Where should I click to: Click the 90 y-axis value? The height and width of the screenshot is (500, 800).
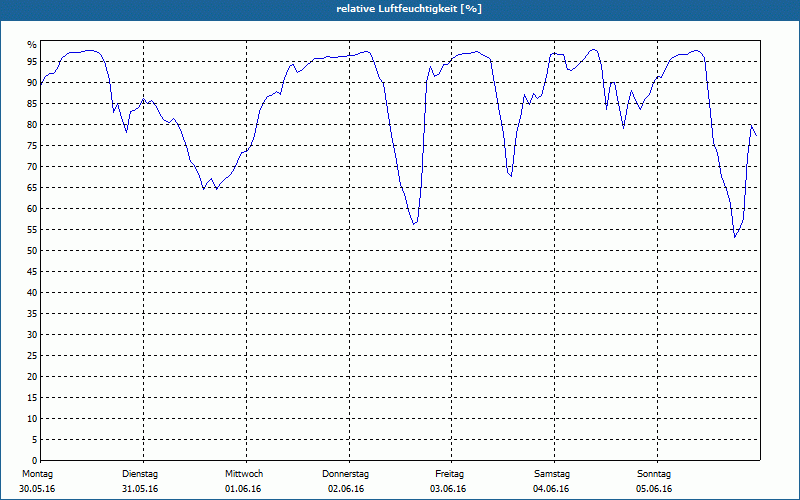click(x=32, y=83)
